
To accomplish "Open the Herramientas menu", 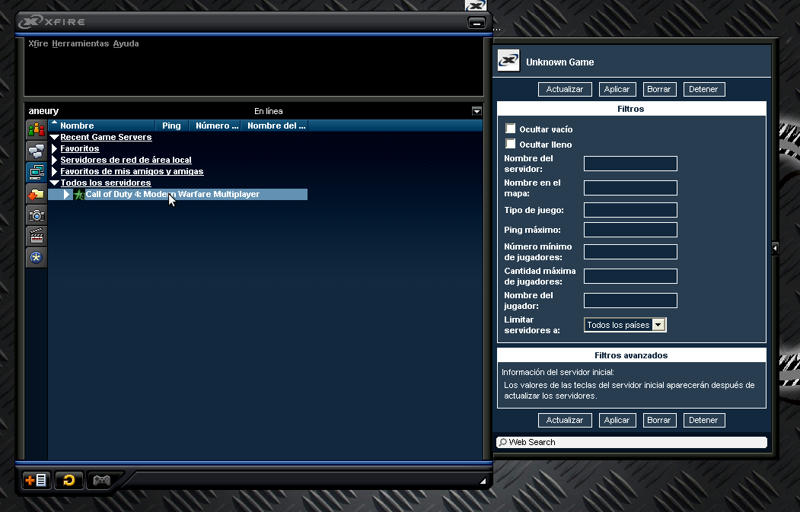I will pos(81,43).
